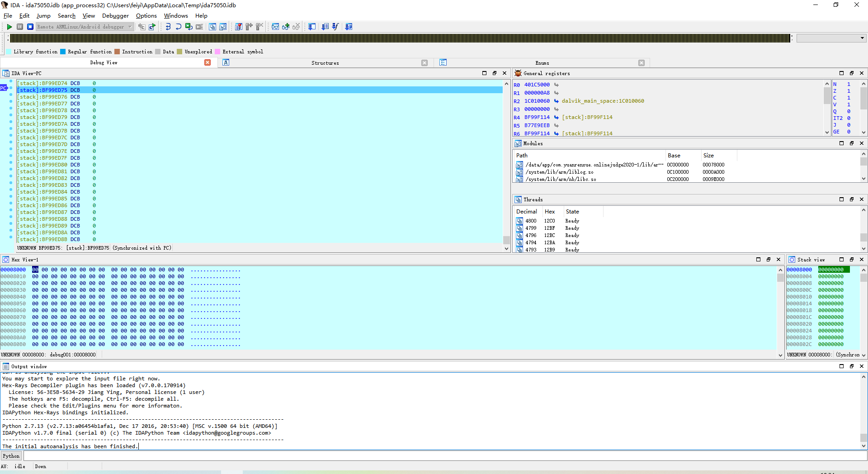Click the instruction tracing toolbar icon
The width and height of the screenshot is (868, 474).
click(x=325, y=27)
